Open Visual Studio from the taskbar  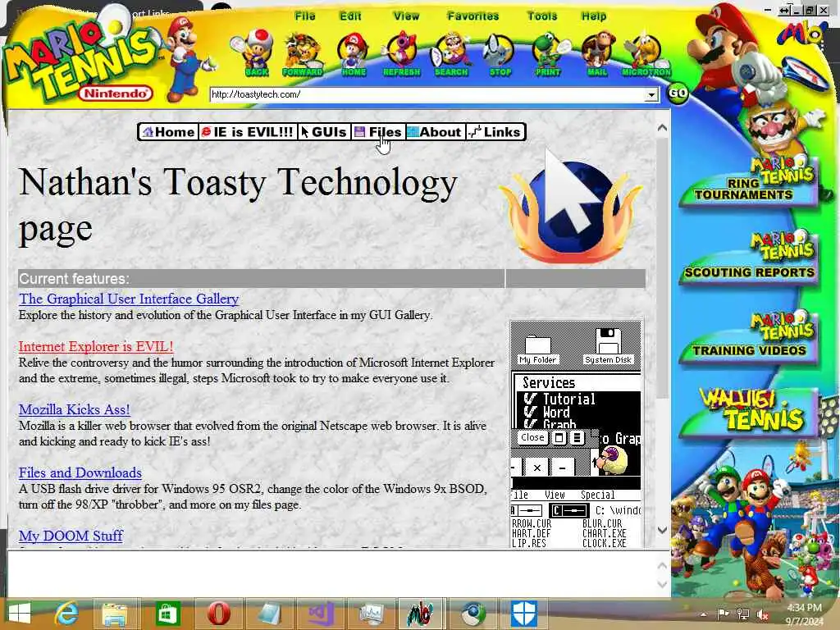click(321, 614)
